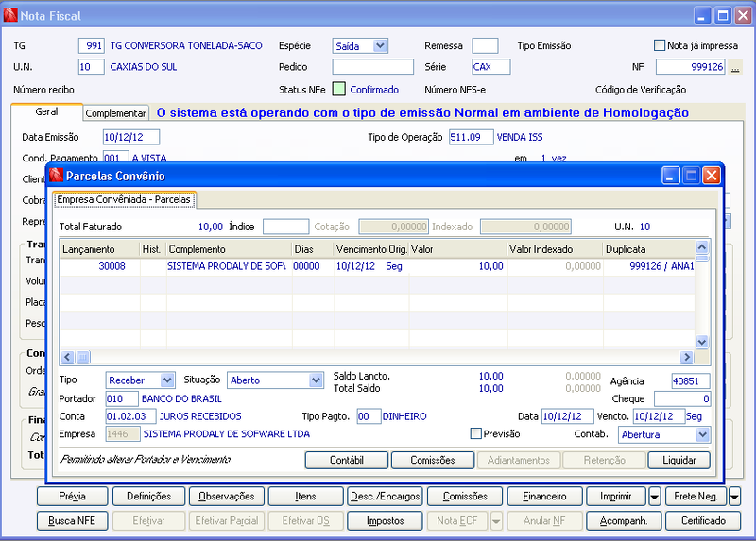Click Comissões in the Nota Fiscal bottom bar
The image size is (756, 541).
pyautogui.click(x=465, y=496)
